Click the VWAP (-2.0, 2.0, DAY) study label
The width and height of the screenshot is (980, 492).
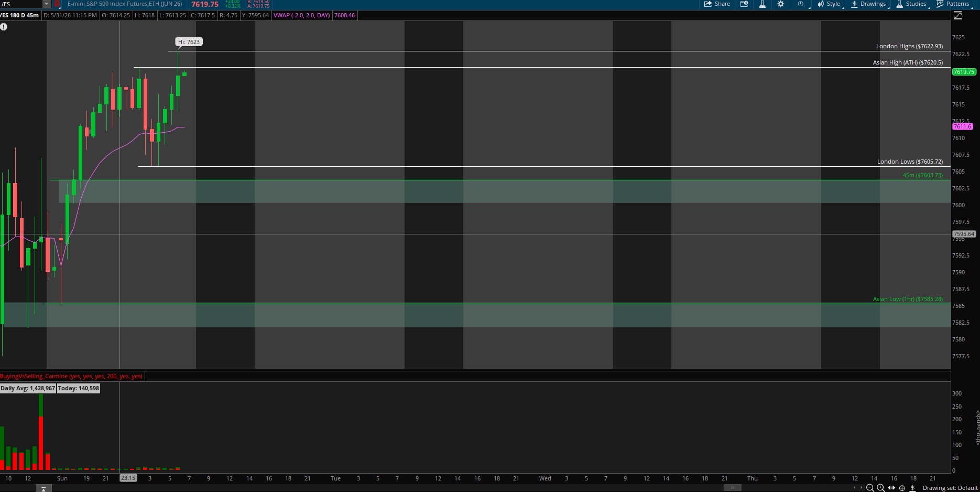point(301,15)
